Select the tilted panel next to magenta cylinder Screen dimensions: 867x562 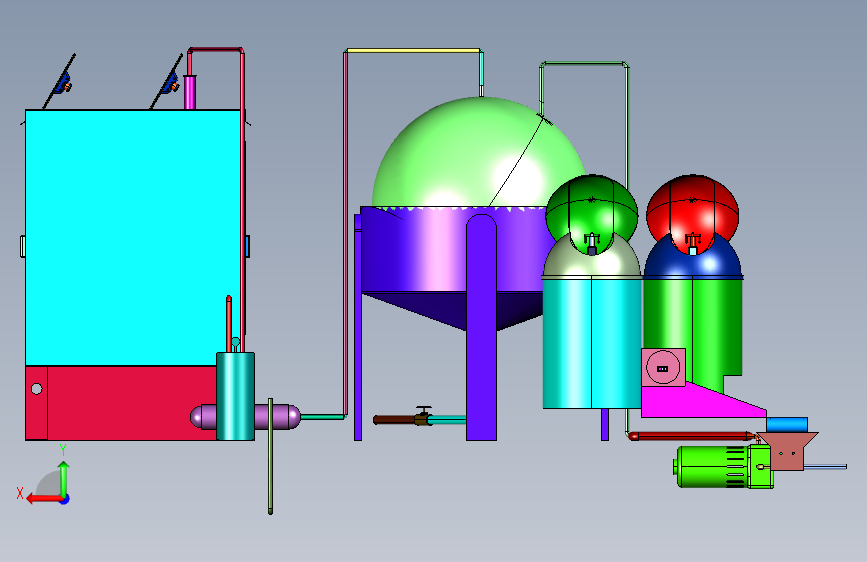click(168, 81)
